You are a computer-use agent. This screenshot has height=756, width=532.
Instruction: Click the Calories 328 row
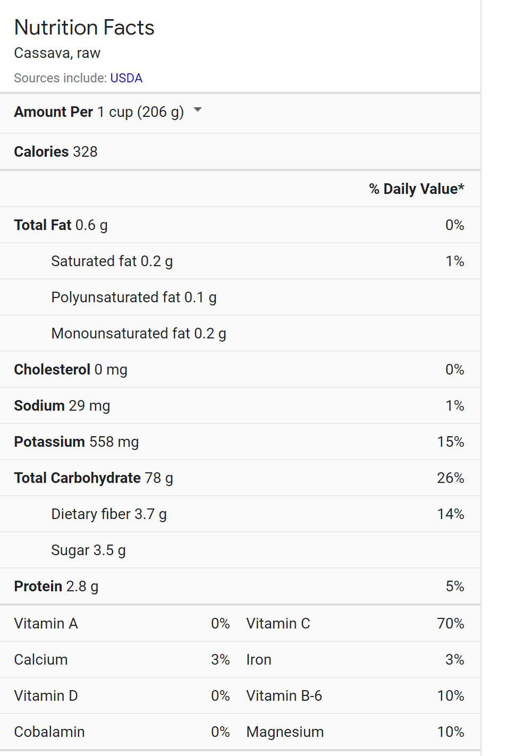56,152
